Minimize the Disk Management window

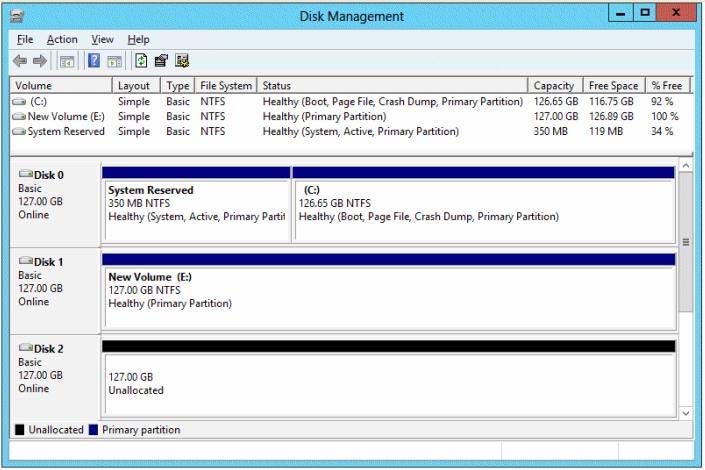coord(620,13)
